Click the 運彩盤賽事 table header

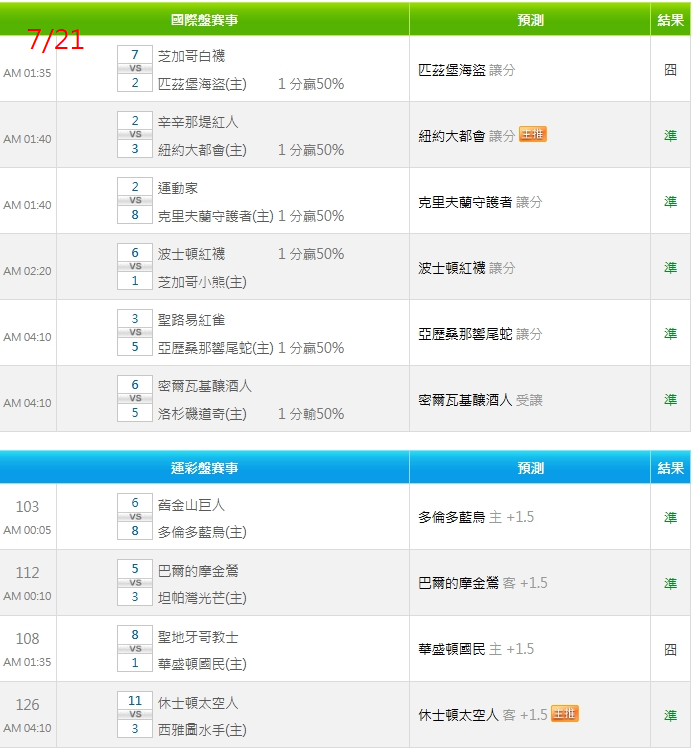pos(204,468)
